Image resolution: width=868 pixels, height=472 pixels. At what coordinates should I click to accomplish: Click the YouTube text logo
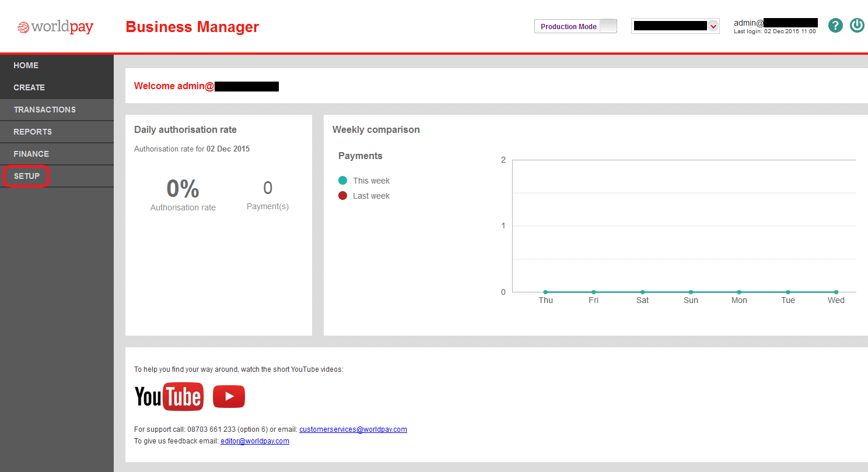(x=169, y=397)
